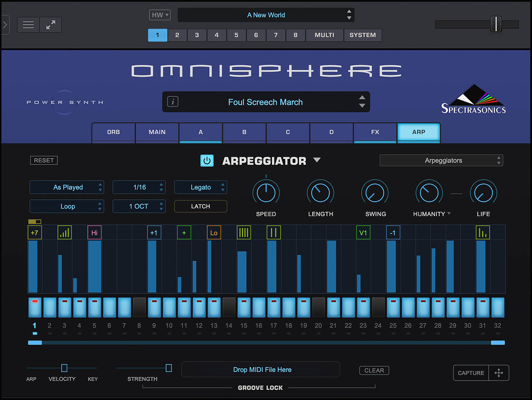The height and width of the screenshot is (400, 532).
Task: Click the patch info 'i' icon
Action: [172, 102]
